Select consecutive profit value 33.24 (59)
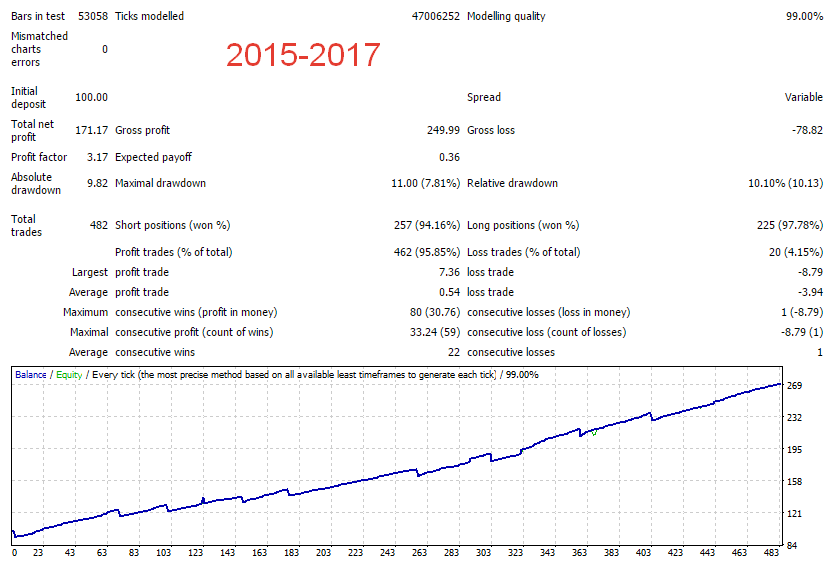 (434, 332)
